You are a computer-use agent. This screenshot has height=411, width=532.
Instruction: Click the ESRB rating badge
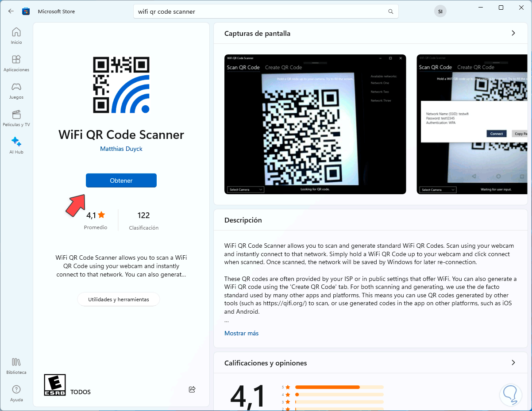point(55,385)
